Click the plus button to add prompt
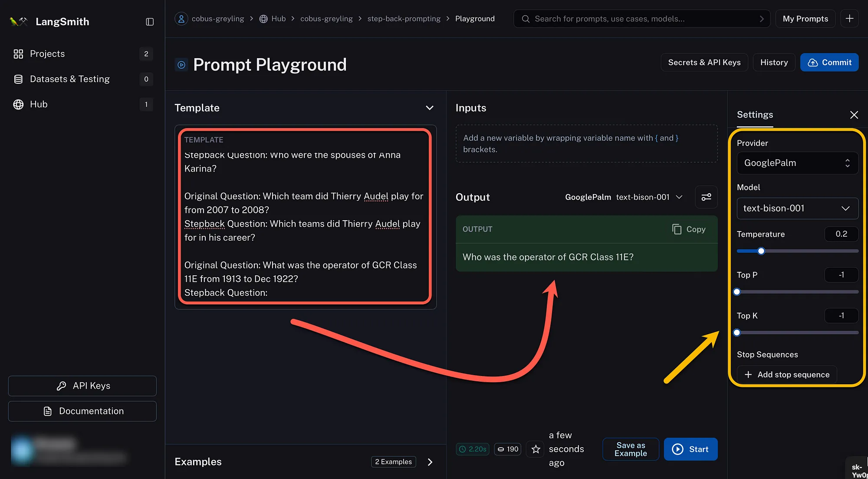The image size is (868, 479). [x=849, y=19]
